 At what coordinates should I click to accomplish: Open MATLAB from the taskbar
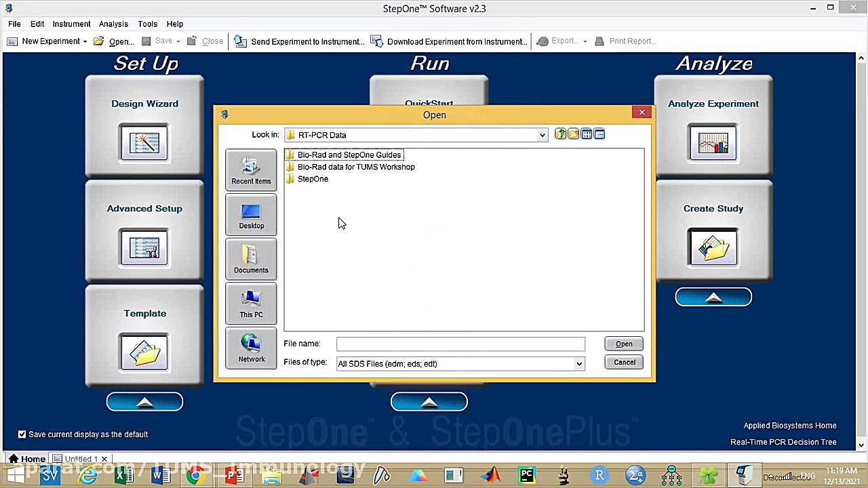click(x=490, y=475)
